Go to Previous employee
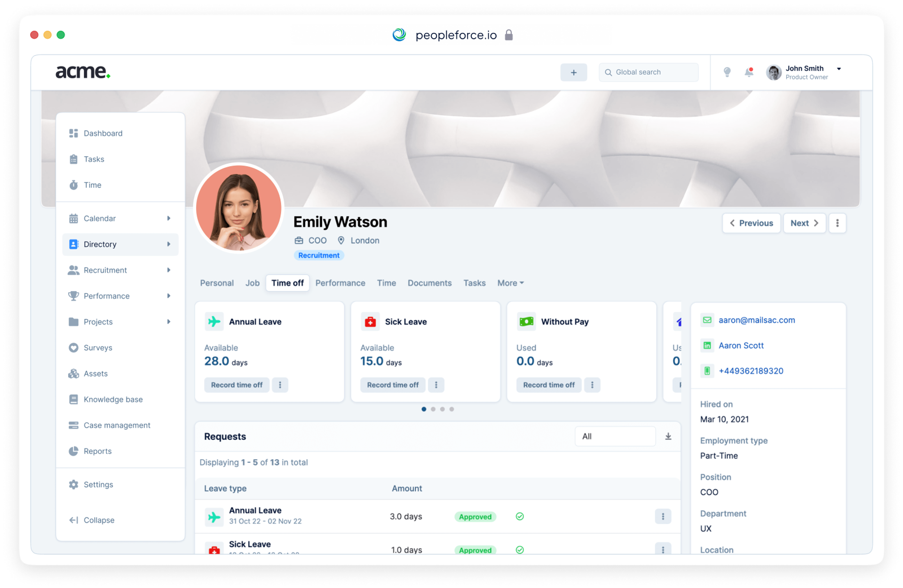903x588 pixels. click(x=751, y=223)
